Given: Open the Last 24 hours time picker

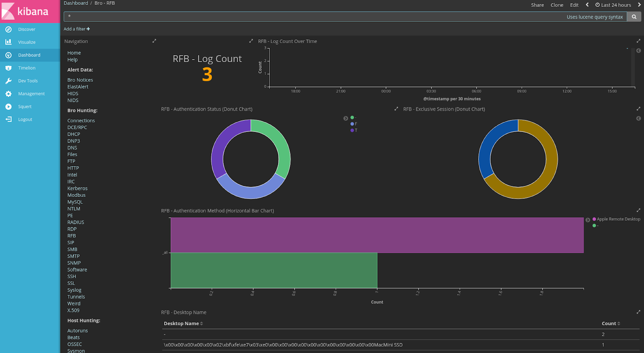Looking at the screenshot, I should pyautogui.click(x=613, y=5).
